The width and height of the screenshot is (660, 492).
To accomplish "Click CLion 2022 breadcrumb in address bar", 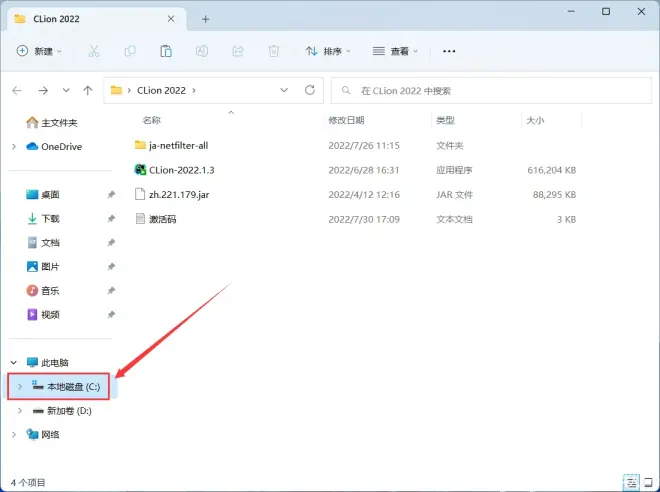I will click(x=161, y=90).
